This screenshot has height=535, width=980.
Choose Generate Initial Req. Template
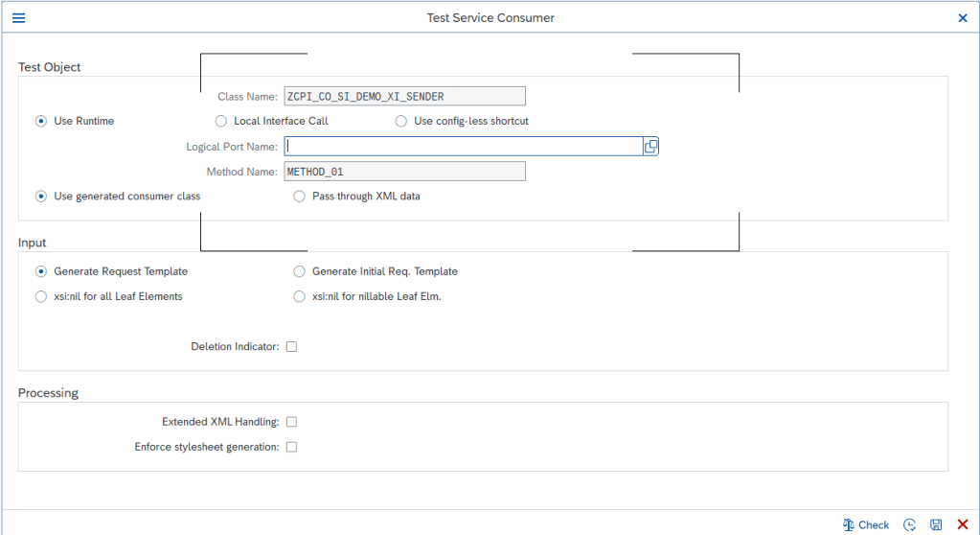coord(300,271)
